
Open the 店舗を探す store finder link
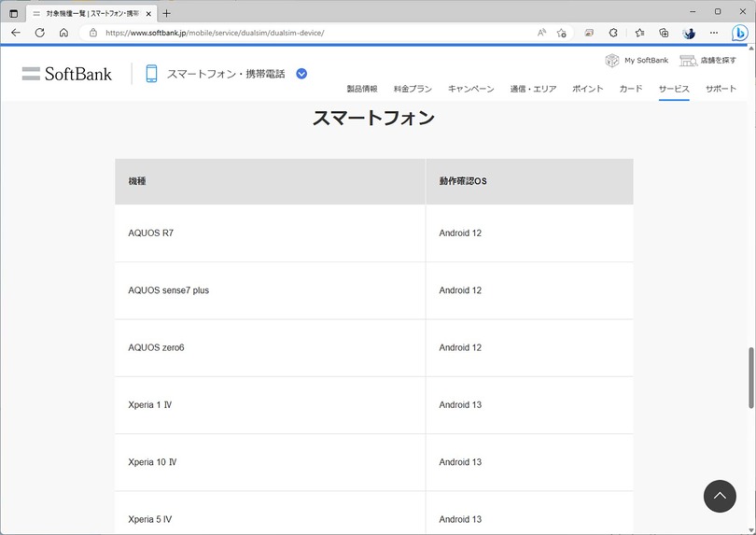click(707, 61)
